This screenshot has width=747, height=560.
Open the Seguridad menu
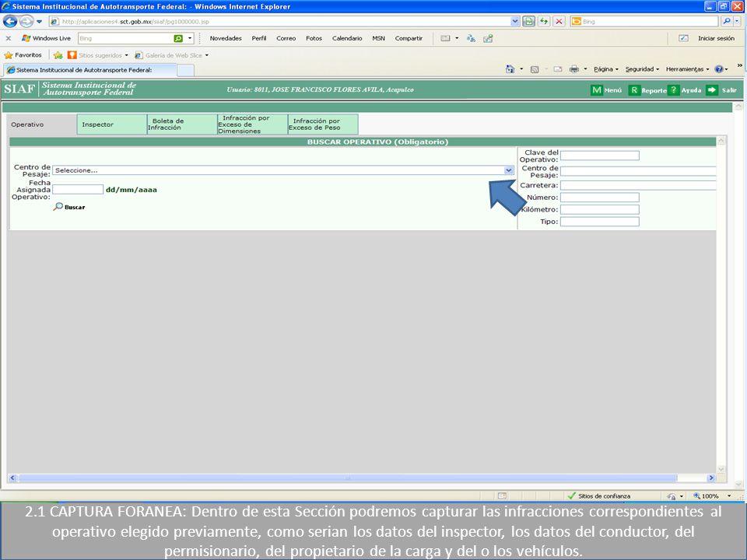(x=642, y=69)
